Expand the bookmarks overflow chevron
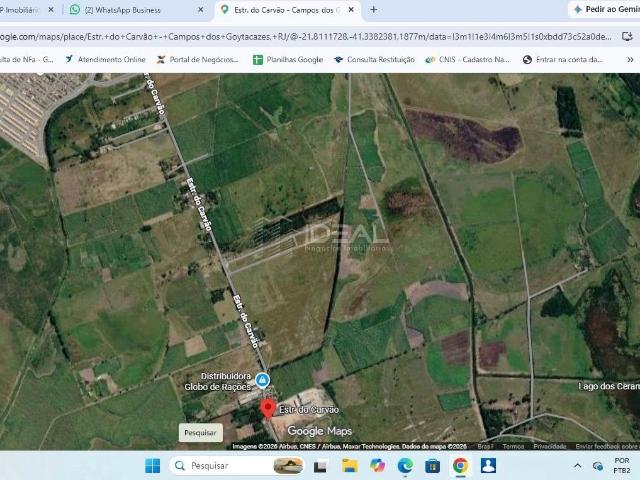Image resolution: width=640 pixels, height=480 pixels. tap(630, 60)
